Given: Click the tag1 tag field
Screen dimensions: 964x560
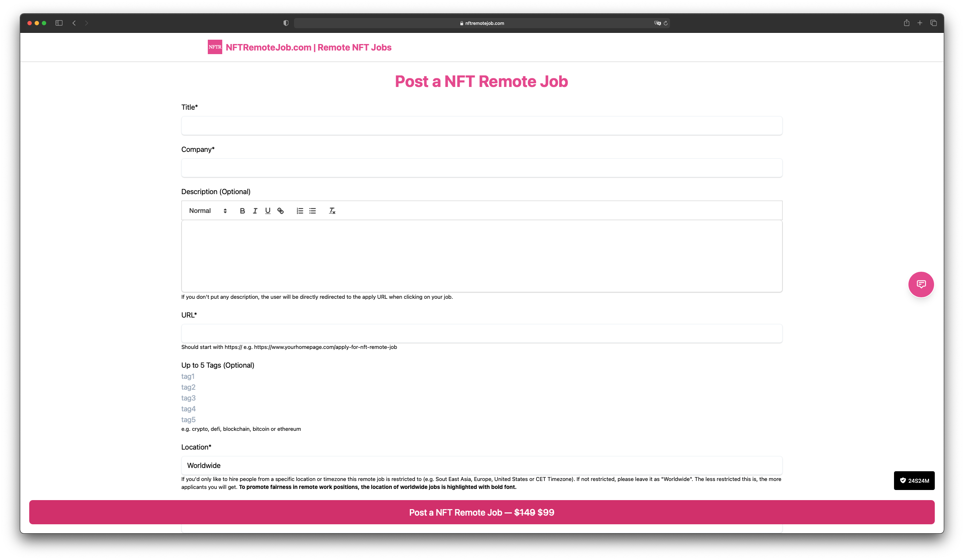Looking at the screenshot, I should pyautogui.click(x=188, y=376).
